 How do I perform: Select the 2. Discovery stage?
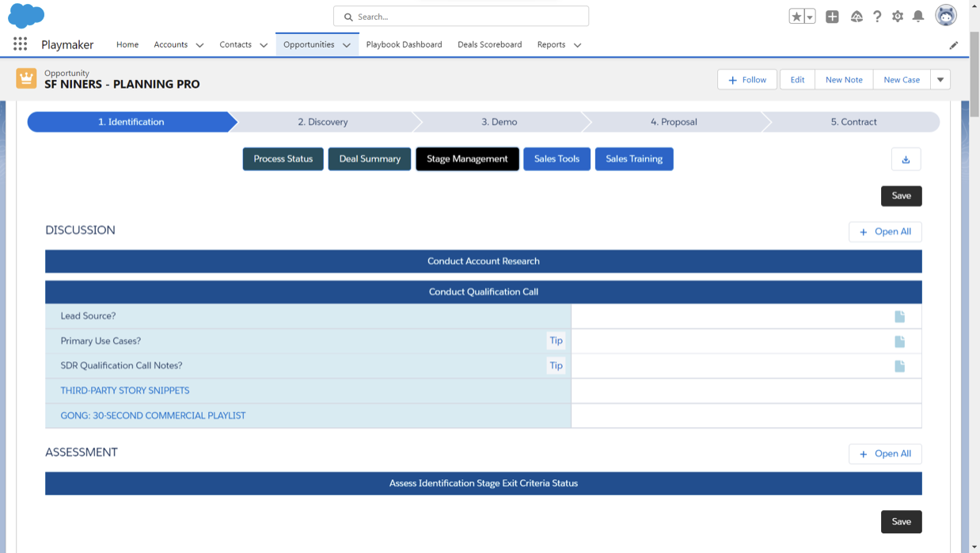[323, 122]
